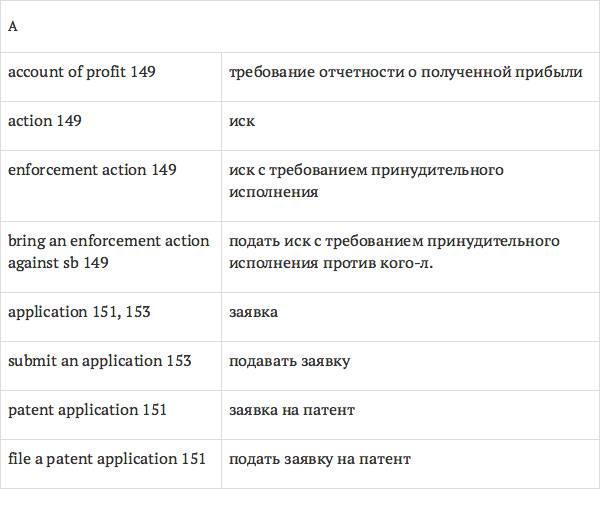The height and width of the screenshot is (509, 600).
Task: Click the 'enforcement action 149' term cell
Action: pyautogui.click(x=92, y=170)
